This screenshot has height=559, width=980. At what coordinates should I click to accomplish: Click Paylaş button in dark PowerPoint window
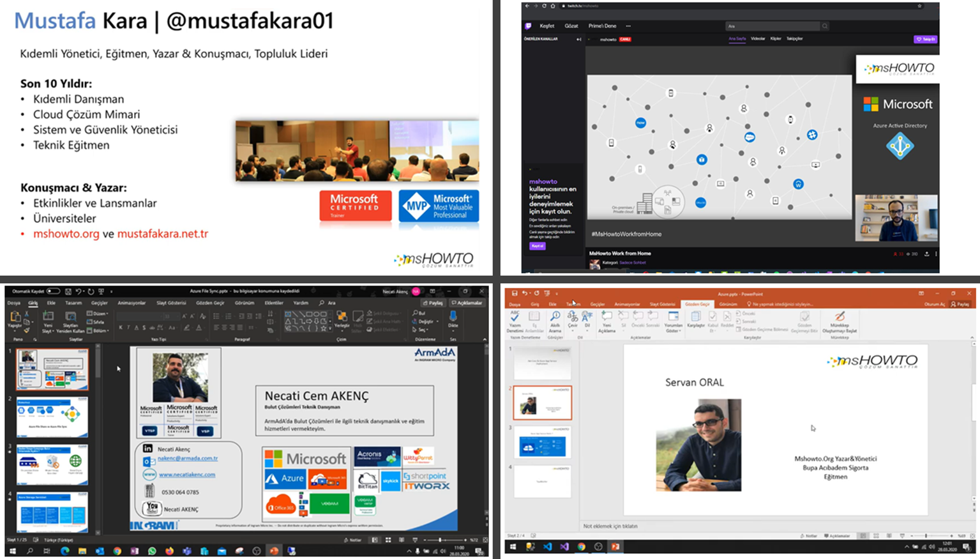point(433,303)
